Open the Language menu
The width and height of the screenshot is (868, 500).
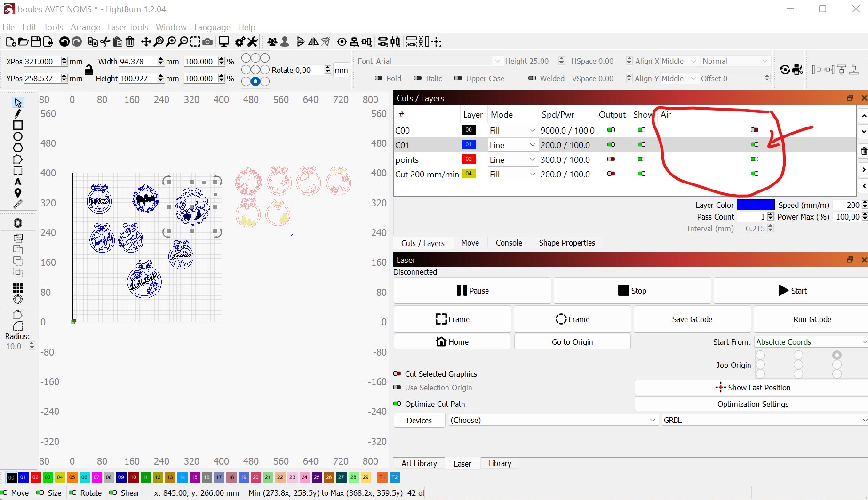(212, 27)
